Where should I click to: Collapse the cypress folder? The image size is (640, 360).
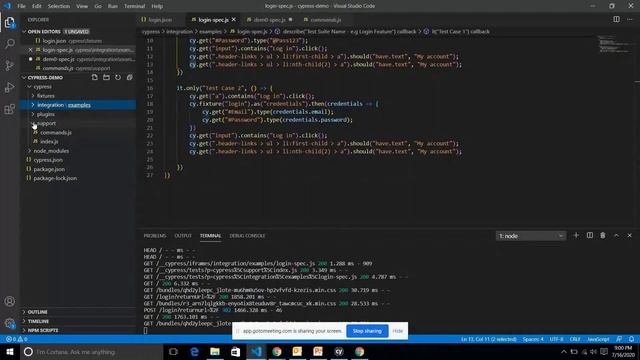point(29,87)
